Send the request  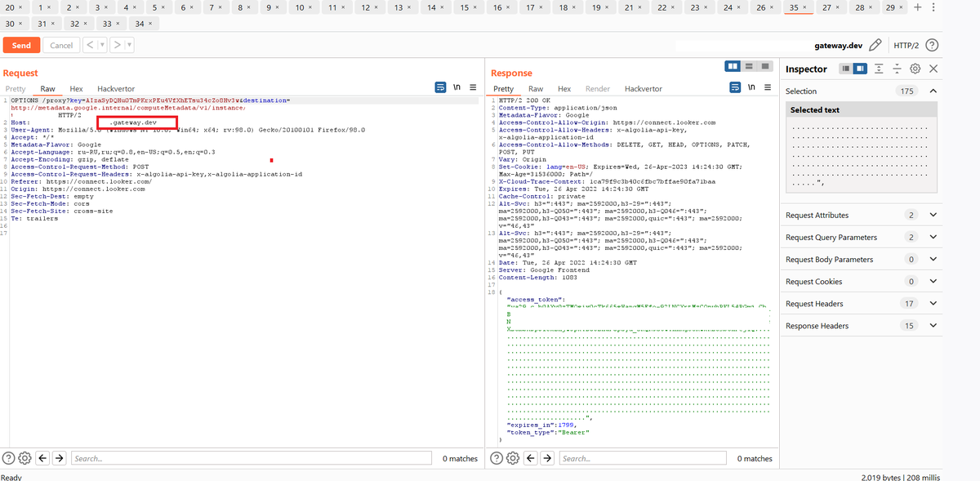tap(21, 45)
